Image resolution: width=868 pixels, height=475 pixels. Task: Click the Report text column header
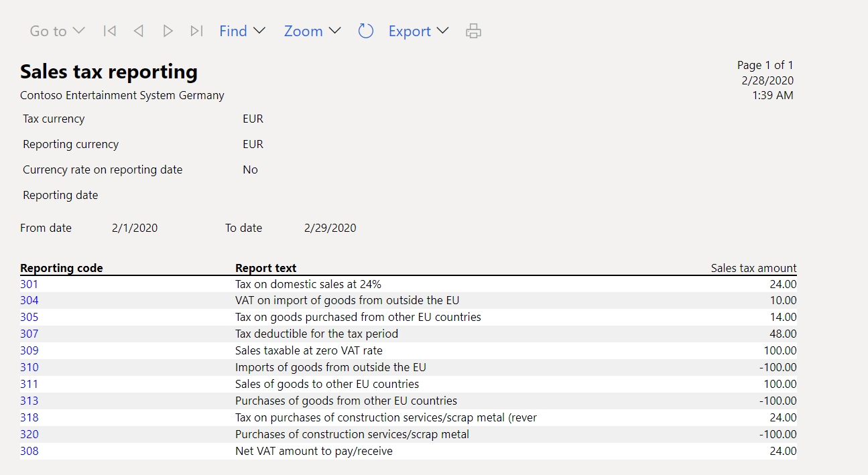click(265, 268)
